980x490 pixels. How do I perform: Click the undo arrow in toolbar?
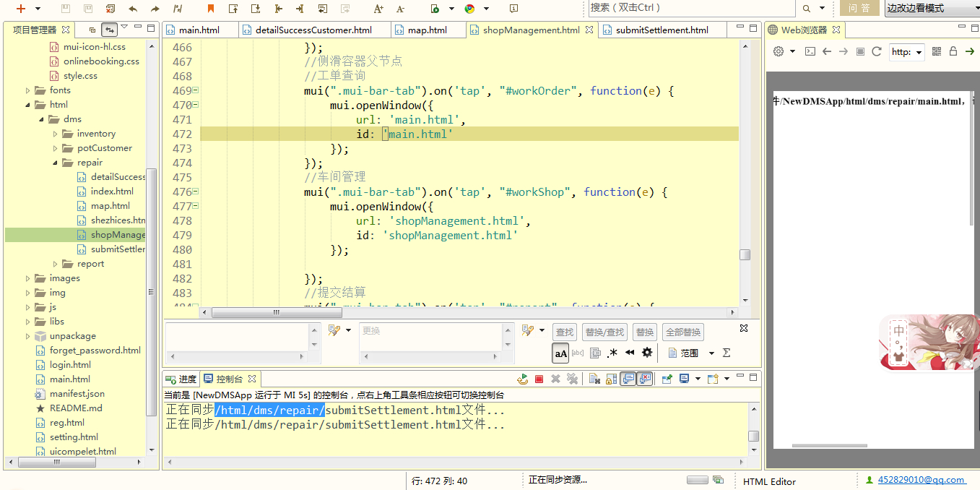pos(133,9)
